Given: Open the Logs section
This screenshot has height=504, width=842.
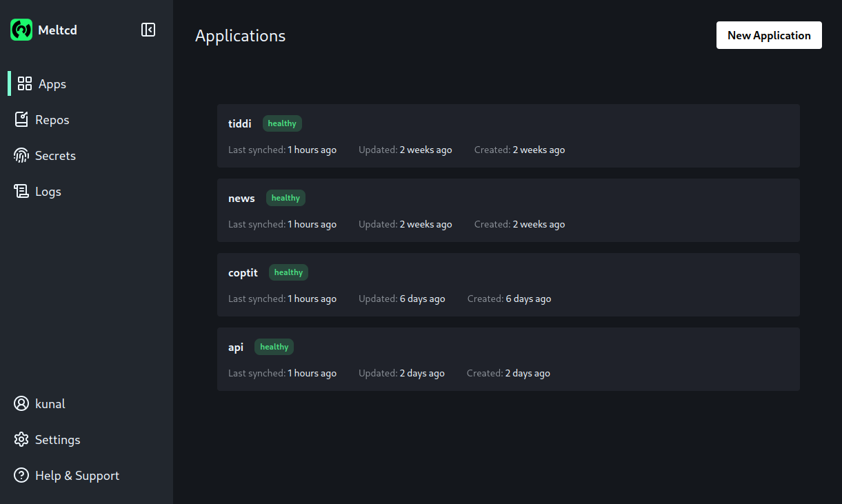Looking at the screenshot, I should pyautogui.click(x=48, y=192).
